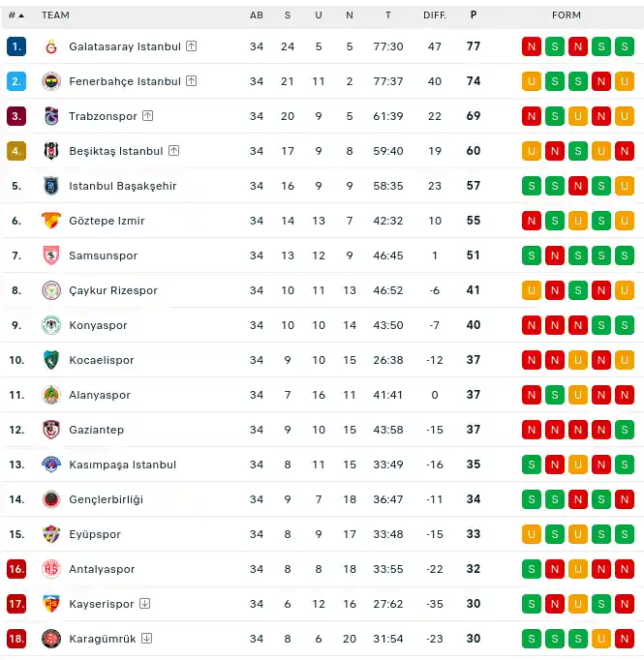The width and height of the screenshot is (644, 660).
Task: Click Karagümrük's last red N form badge
Action: pyautogui.click(x=625, y=639)
